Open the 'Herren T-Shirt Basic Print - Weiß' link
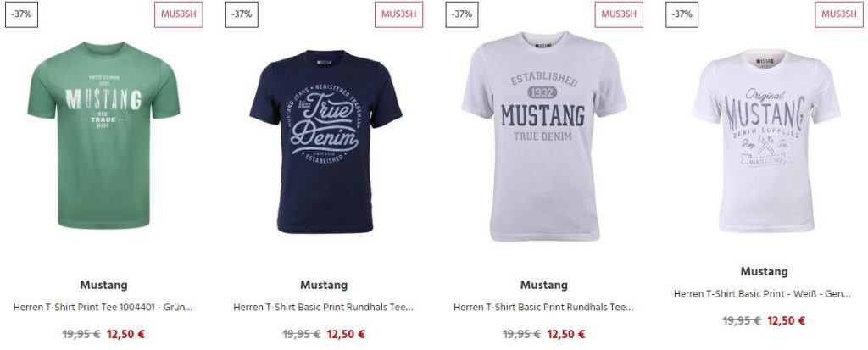The image size is (868, 350). point(762,294)
